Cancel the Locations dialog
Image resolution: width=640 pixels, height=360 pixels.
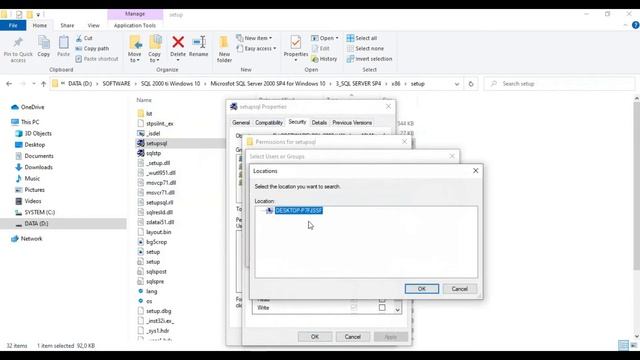pyautogui.click(x=460, y=289)
